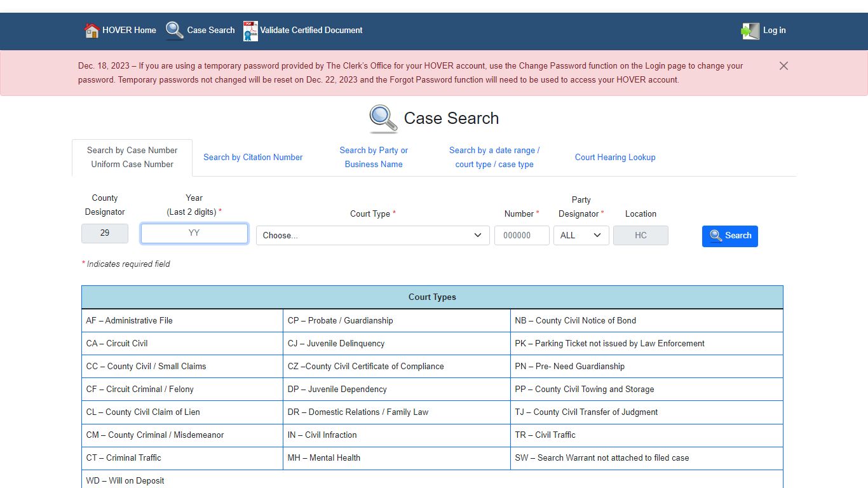Click the Log in door icon
Screen dimensions: 868x488
[x=750, y=30]
